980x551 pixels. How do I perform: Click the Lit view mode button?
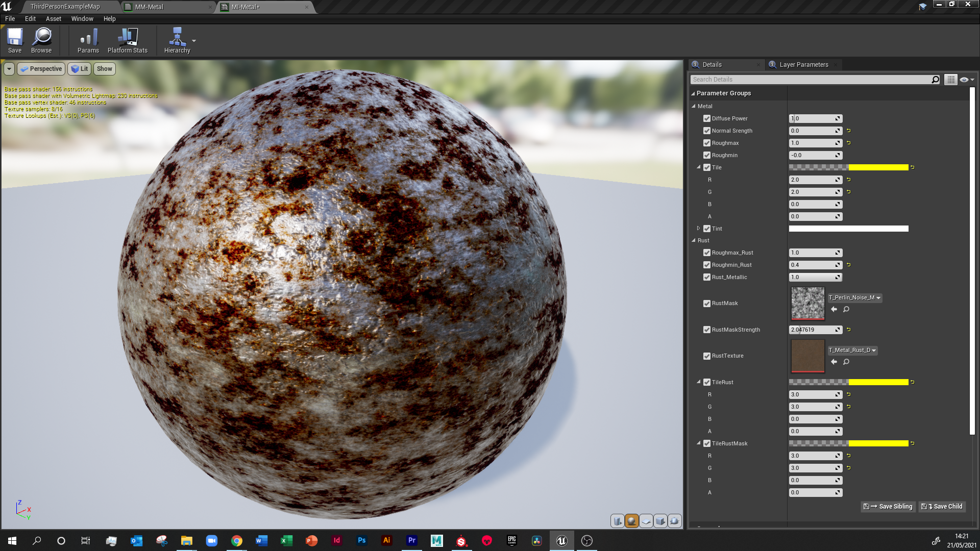[x=80, y=69]
